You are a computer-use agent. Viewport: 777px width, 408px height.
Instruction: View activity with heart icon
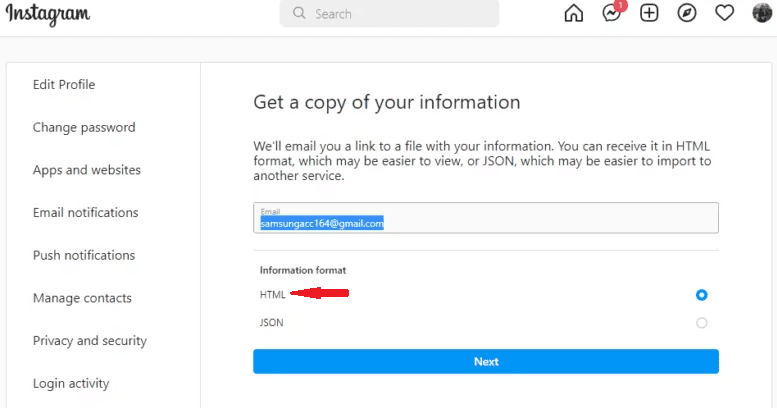[724, 13]
